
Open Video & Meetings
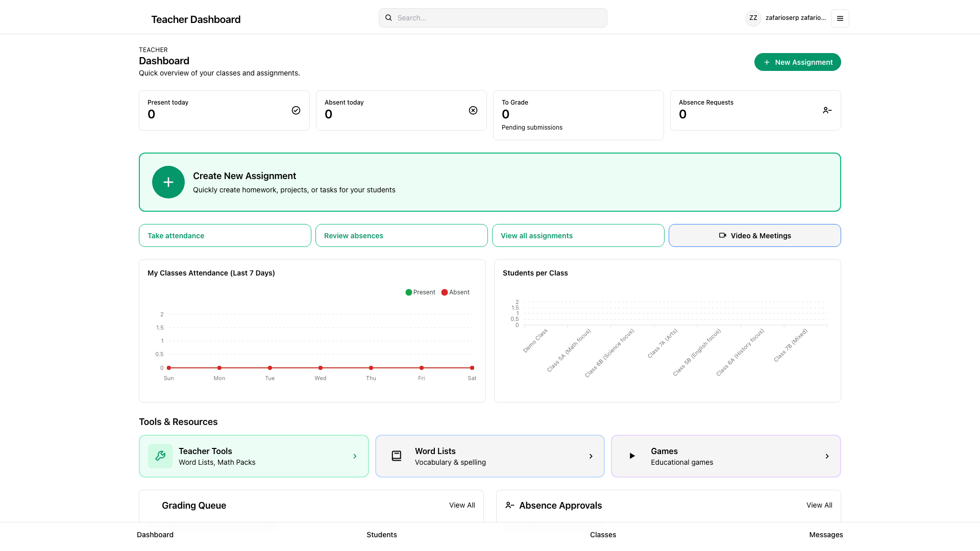point(755,236)
